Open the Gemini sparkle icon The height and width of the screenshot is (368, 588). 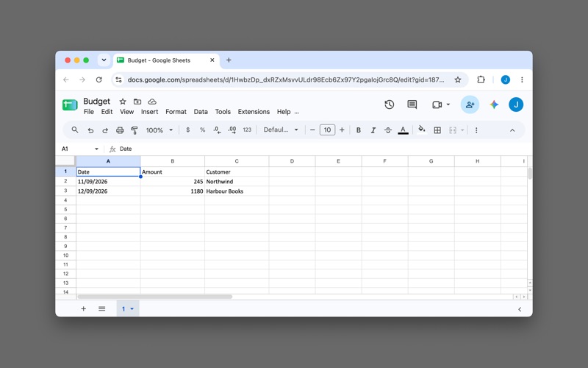point(494,105)
